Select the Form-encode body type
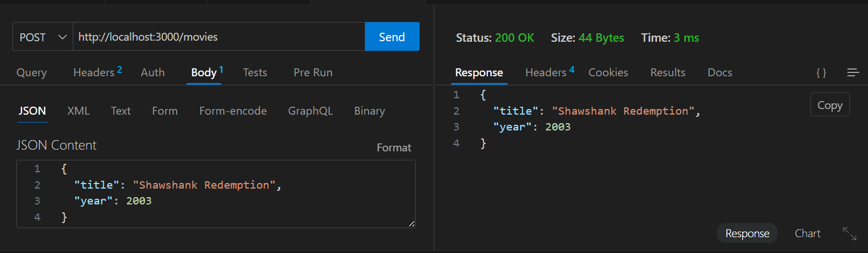The height and width of the screenshot is (253, 868). click(233, 111)
